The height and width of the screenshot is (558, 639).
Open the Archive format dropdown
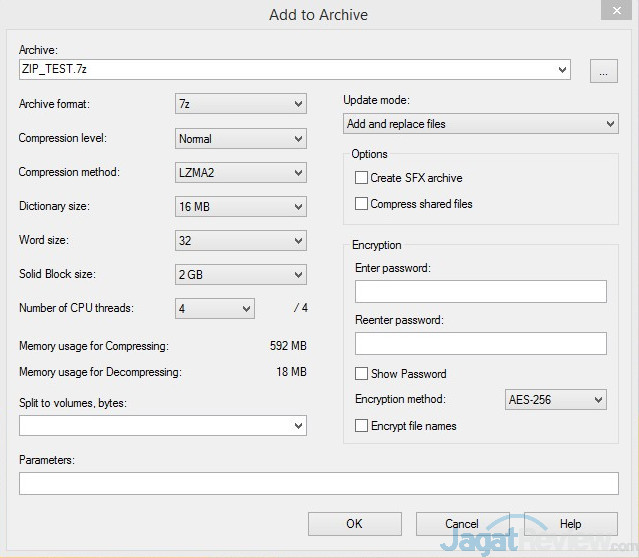click(x=241, y=104)
